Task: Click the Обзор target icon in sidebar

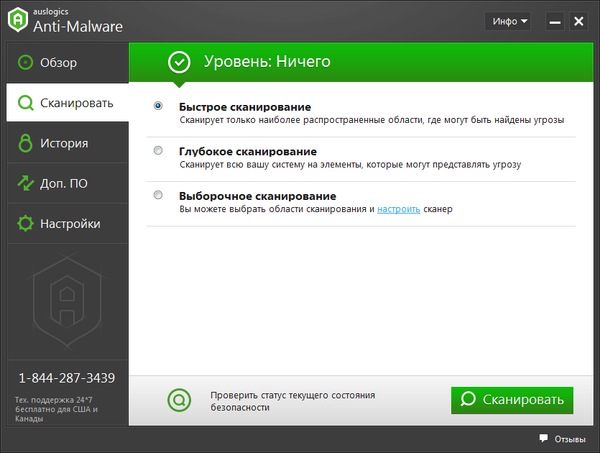Action: click(22, 63)
